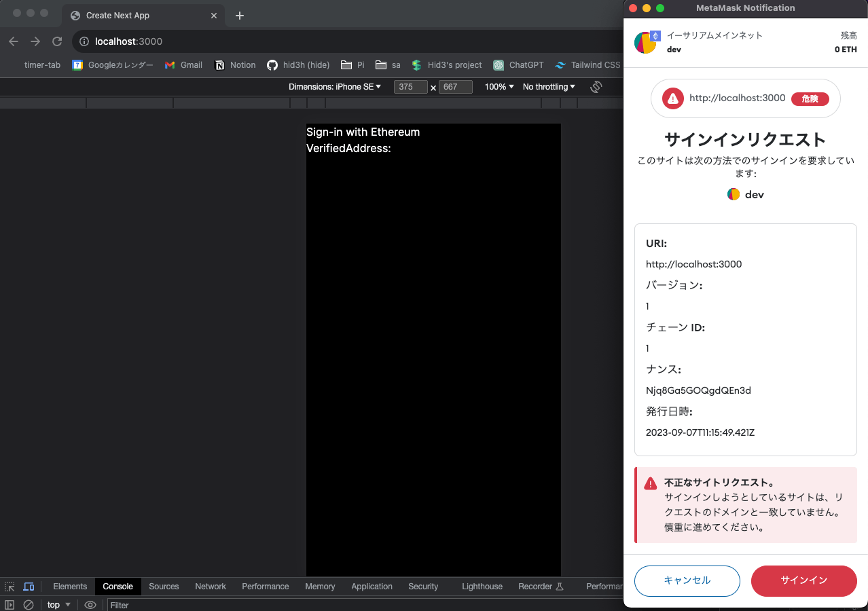868x611 pixels.
Task: Click the URI value http://localhost:3000
Action: tap(694, 264)
